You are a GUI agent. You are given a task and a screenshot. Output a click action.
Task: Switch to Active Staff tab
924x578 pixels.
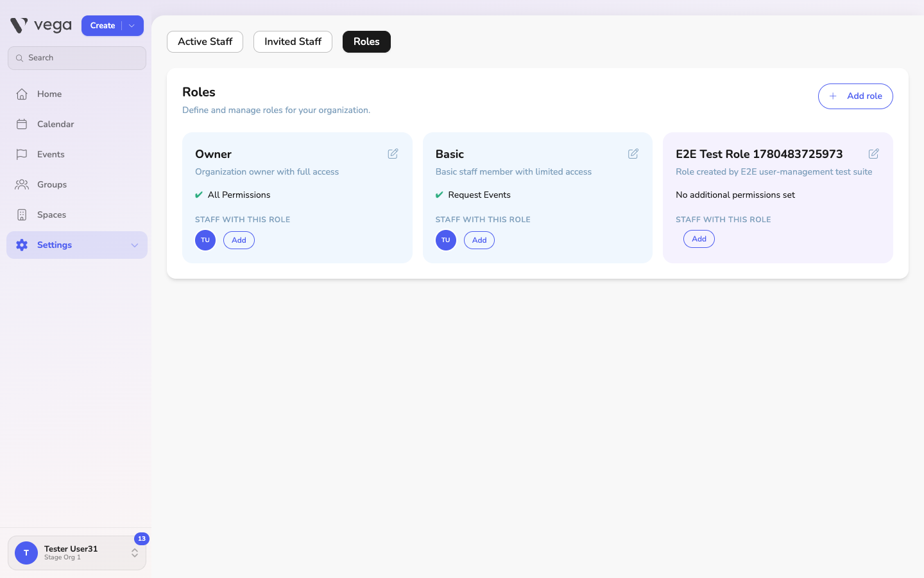click(205, 42)
